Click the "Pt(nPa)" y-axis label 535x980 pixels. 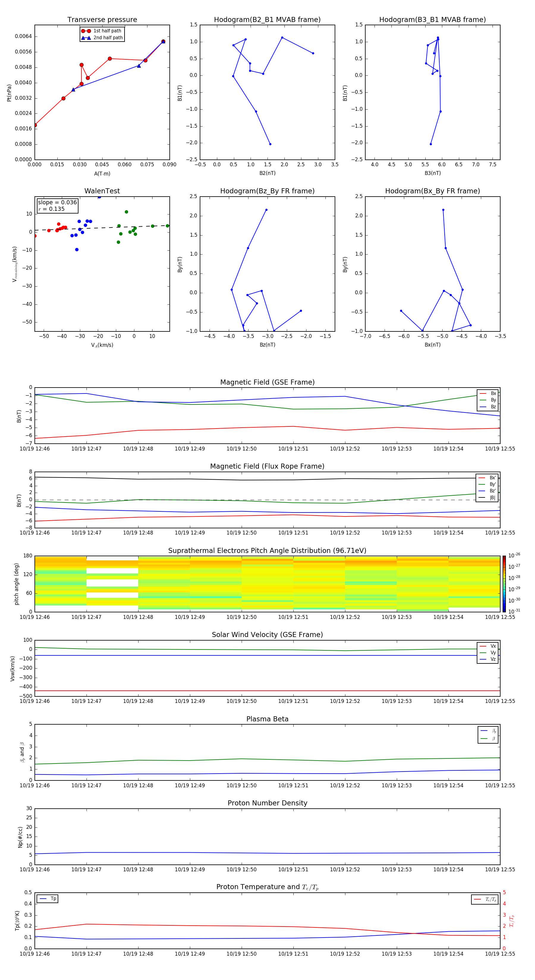(9, 93)
